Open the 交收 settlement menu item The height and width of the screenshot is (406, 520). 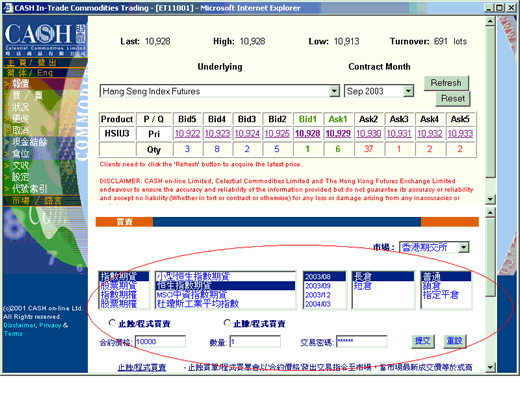point(21,165)
